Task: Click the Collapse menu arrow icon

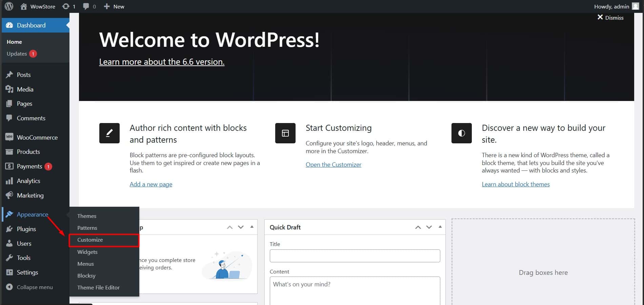Action: (x=9, y=287)
